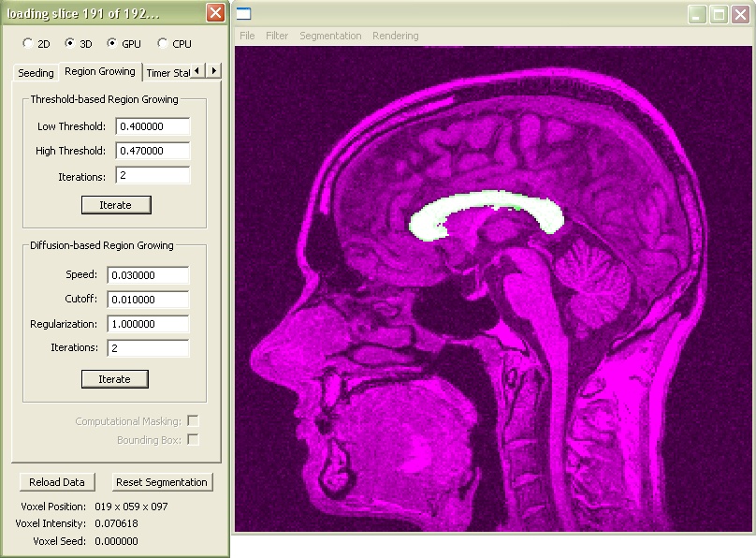The width and height of the screenshot is (756, 558).
Task: Click the Speed input field
Action: click(x=148, y=275)
